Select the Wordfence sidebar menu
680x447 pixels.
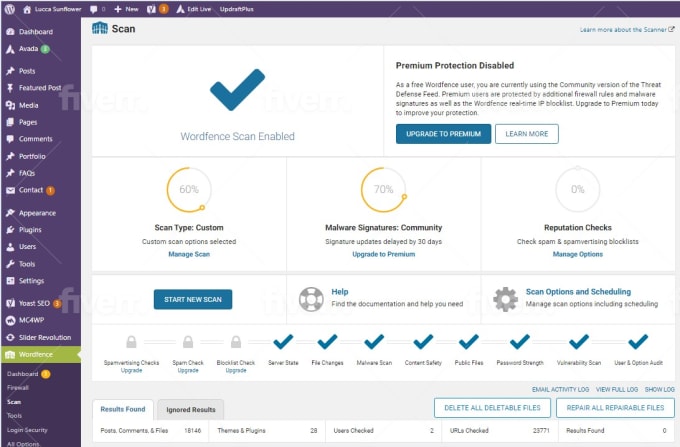pos(40,355)
